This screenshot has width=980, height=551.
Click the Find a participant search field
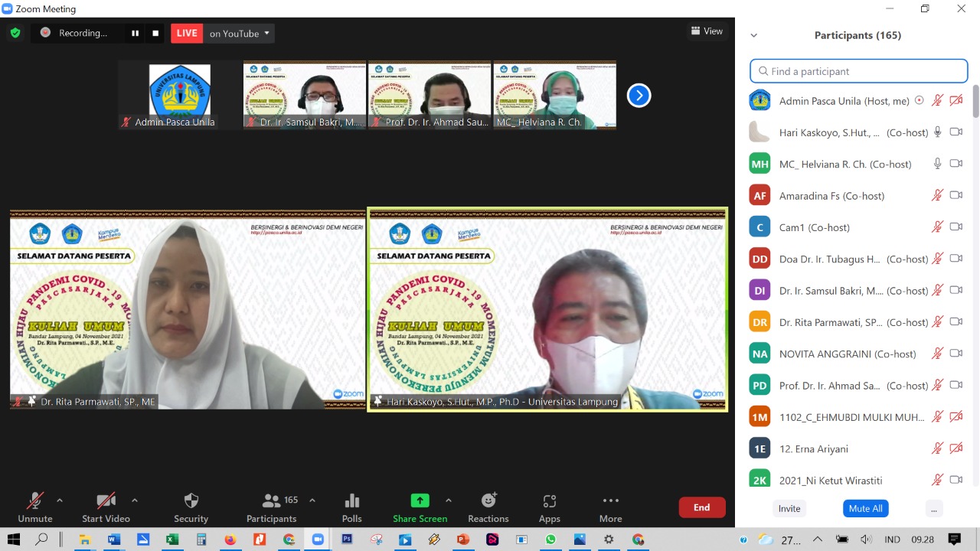point(859,71)
